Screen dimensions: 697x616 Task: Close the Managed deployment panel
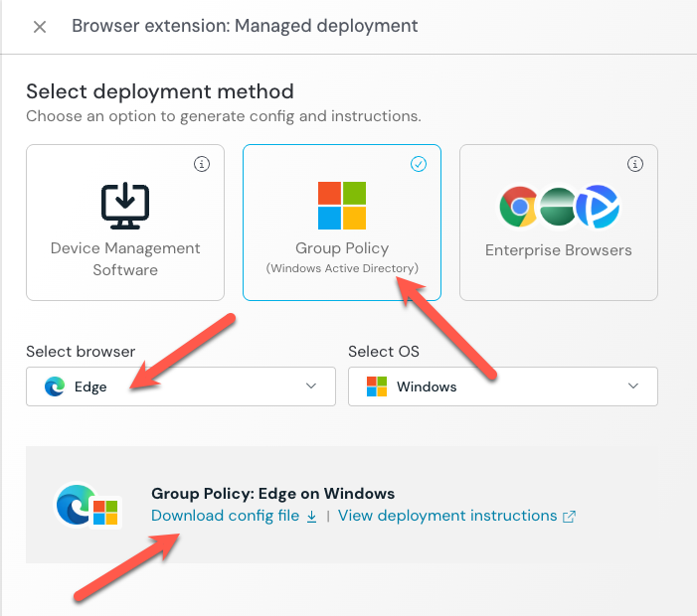coord(40,27)
